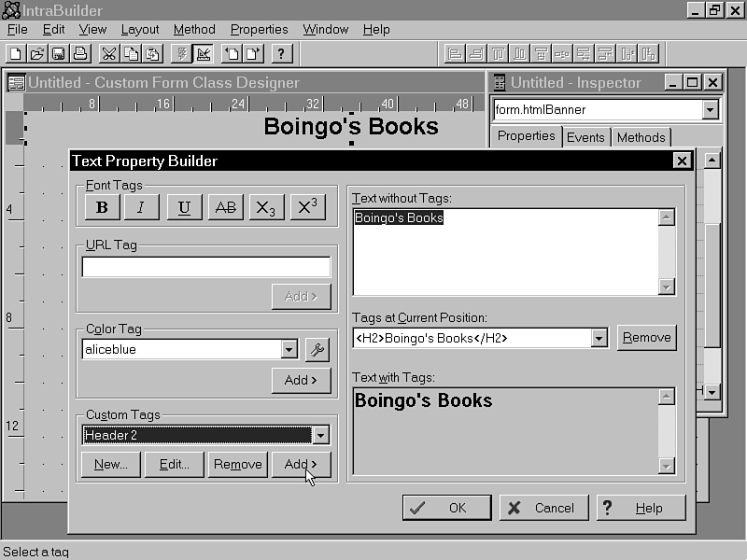The image size is (747, 560).
Task: Click the Print toolbar icon
Action: (80, 53)
